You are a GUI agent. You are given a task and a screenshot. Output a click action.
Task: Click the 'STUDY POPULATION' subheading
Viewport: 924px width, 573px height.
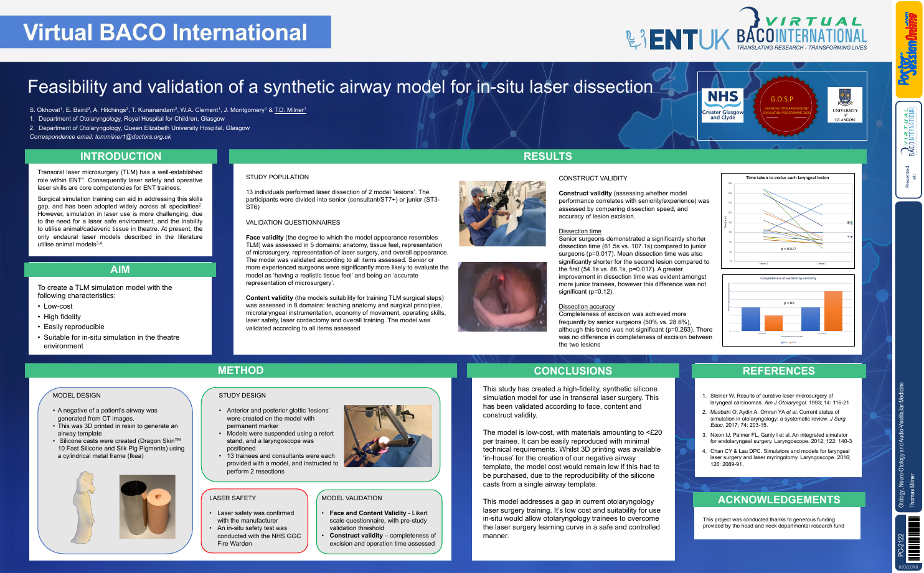(x=277, y=177)
